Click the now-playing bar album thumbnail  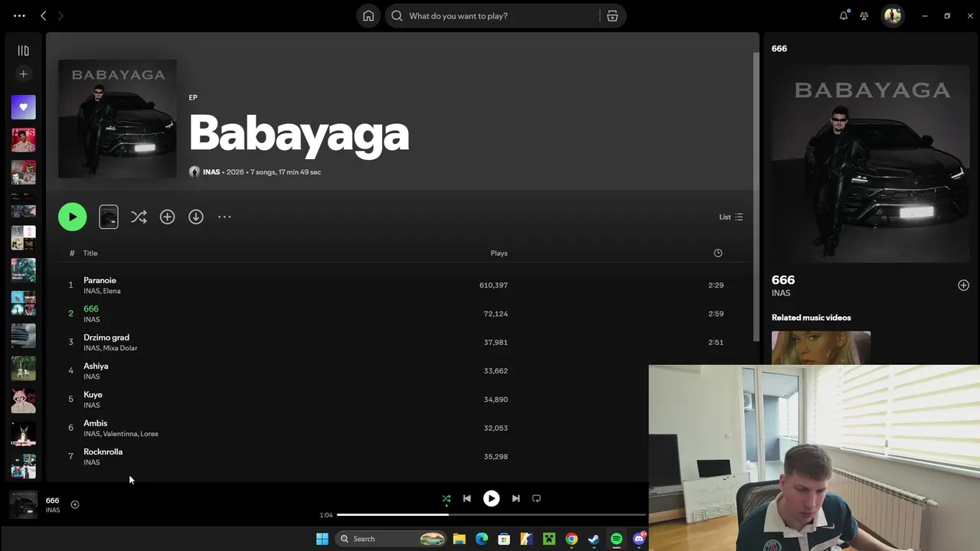[23, 504]
